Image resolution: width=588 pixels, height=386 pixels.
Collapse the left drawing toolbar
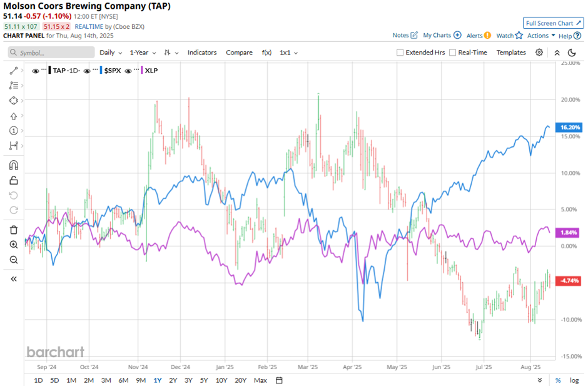coord(14,279)
